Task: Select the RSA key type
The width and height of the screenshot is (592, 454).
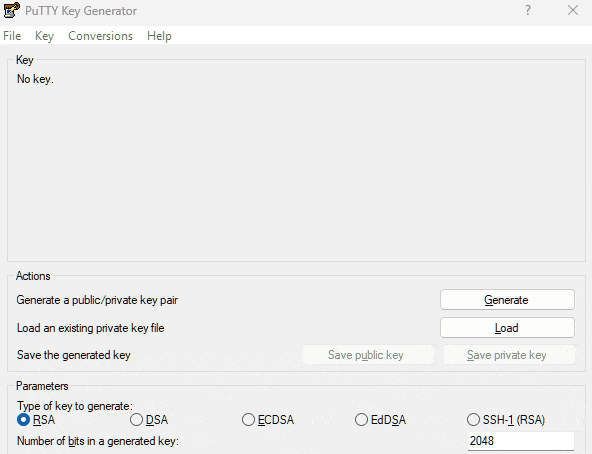Action: point(36,420)
